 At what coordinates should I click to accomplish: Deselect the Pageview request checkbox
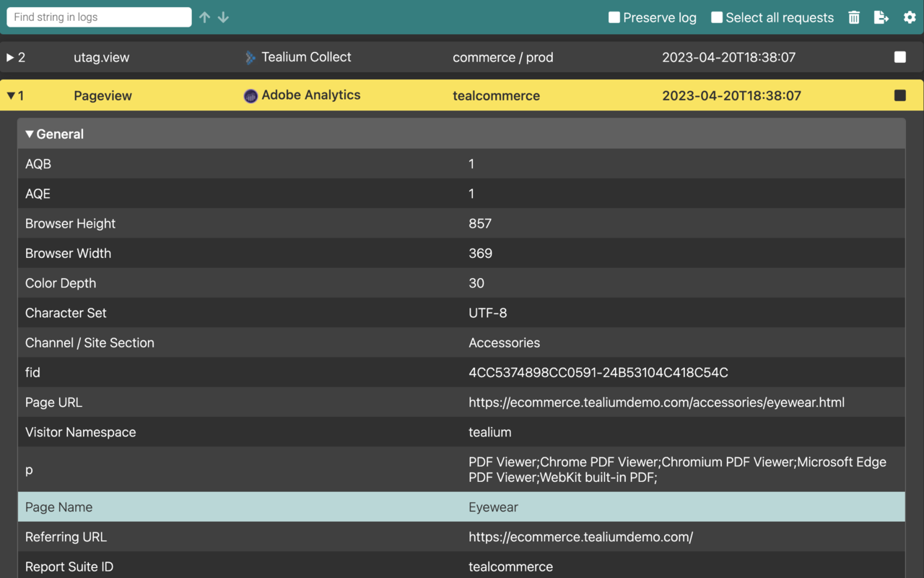click(x=899, y=95)
